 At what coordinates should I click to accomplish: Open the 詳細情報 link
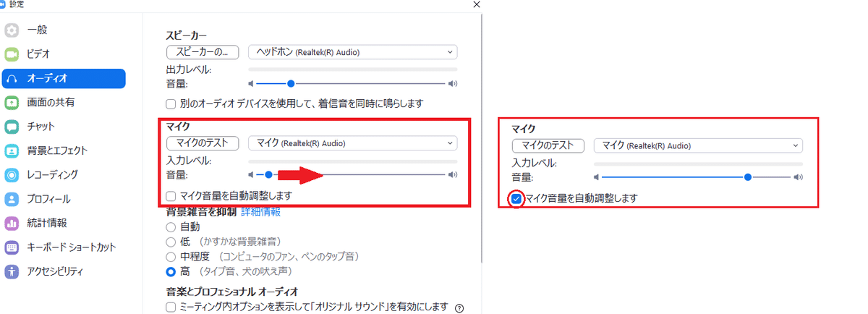(260, 212)
